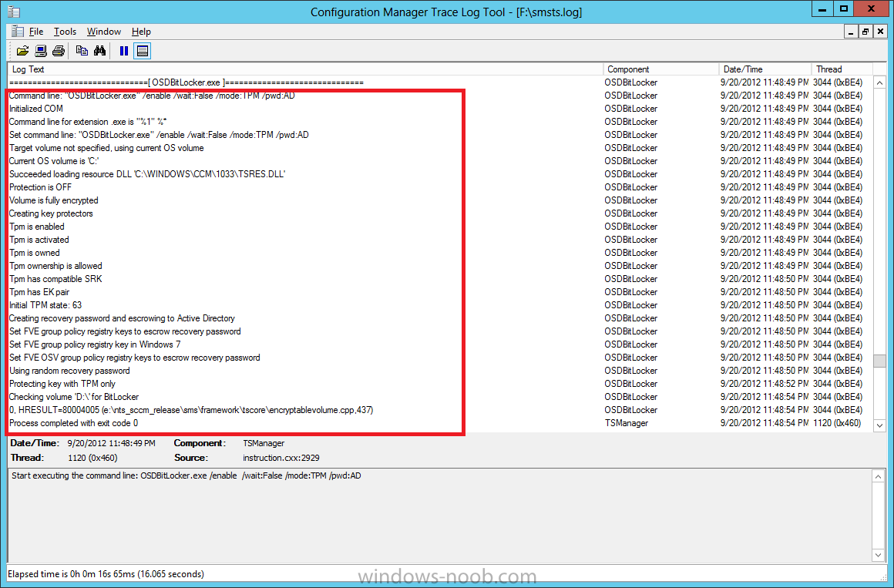Viewport: 894px width, 588px height.
Task: Minimize the inner smsts.log document window
Action: tap(851, 32)
